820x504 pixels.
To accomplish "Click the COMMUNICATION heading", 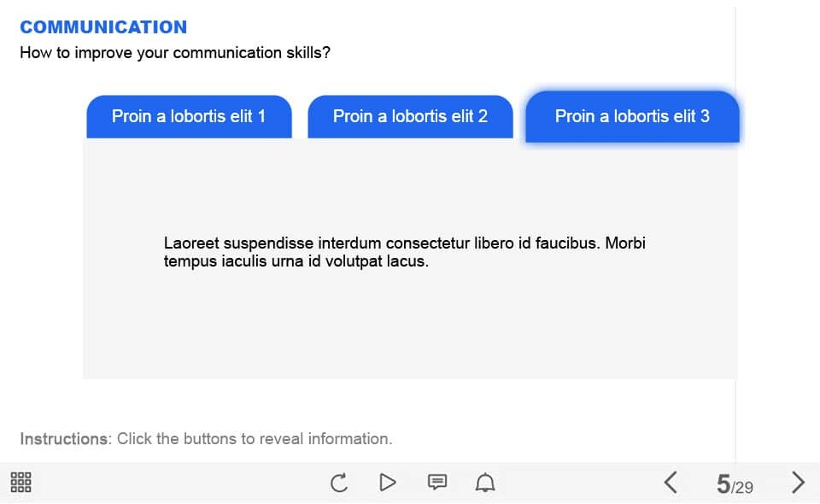I will [103, 27].
